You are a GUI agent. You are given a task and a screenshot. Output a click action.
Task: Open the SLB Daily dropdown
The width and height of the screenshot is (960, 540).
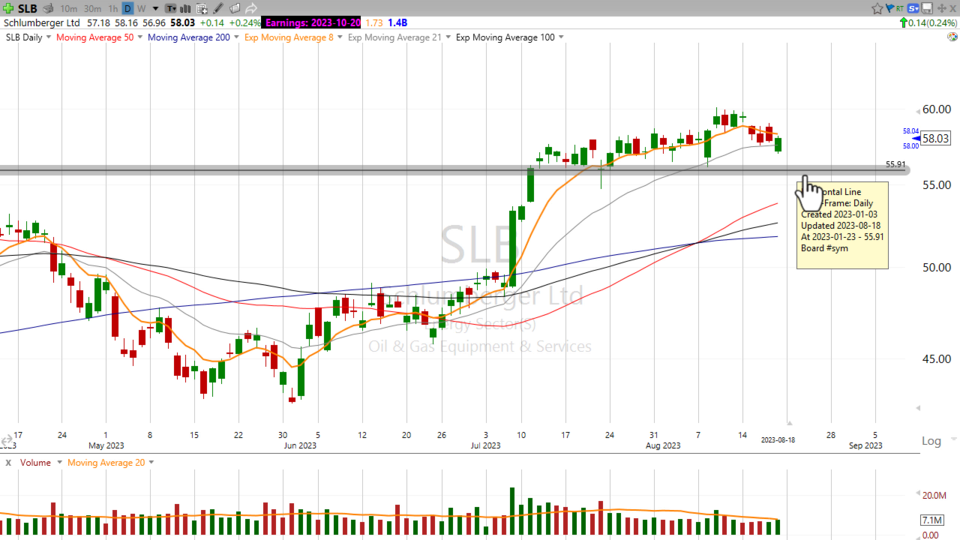(48, 37)
